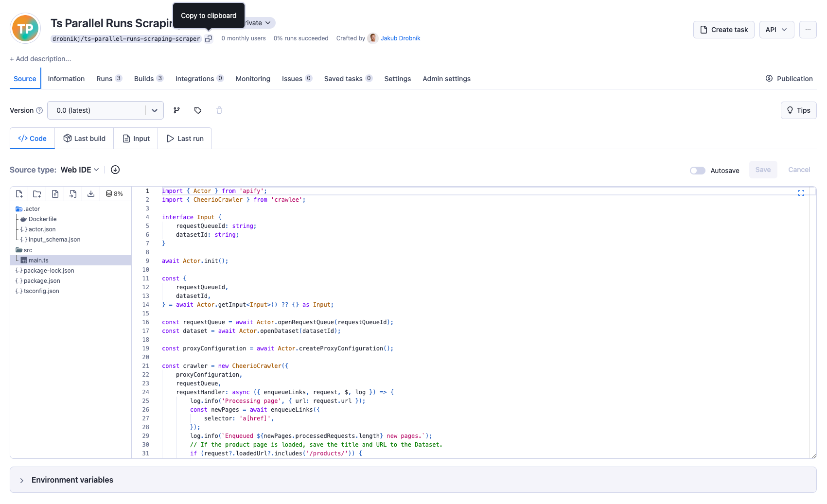
Task: Click the tag icon next to version selector
Action: click(x=198, y=110)
